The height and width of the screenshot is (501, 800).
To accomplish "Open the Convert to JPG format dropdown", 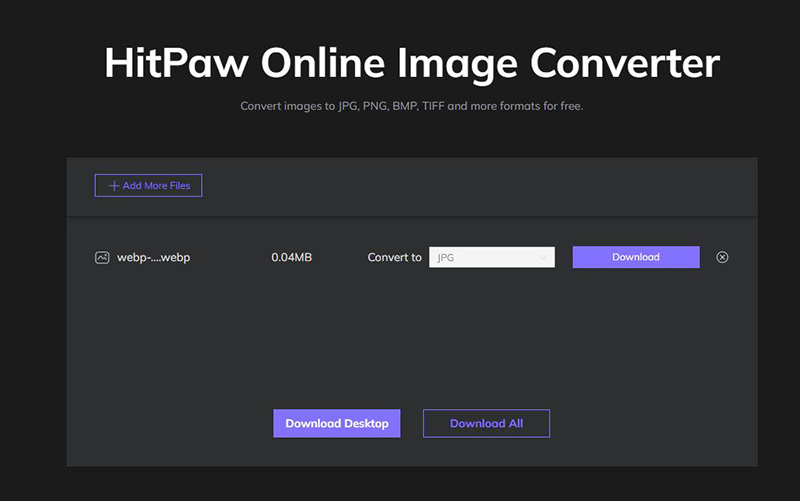I will click(492, 257).
